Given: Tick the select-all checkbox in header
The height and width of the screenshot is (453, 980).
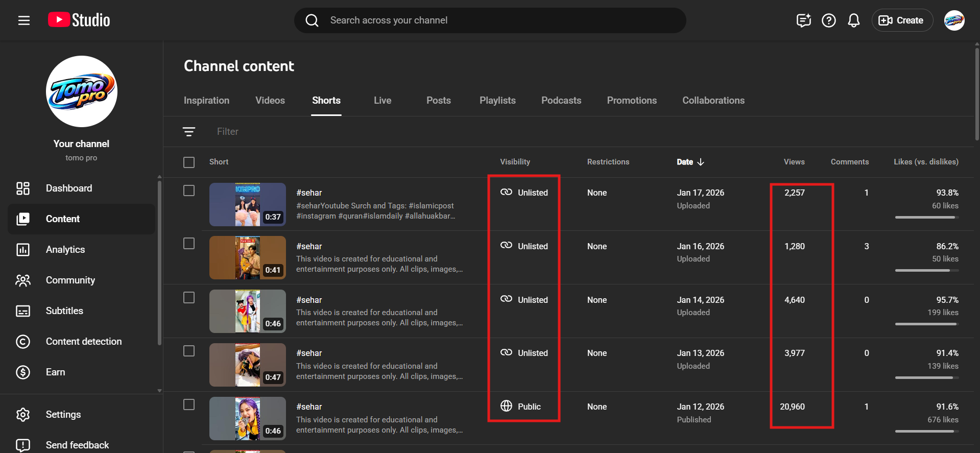Looking at the screenshot, I should coord(189,162).
